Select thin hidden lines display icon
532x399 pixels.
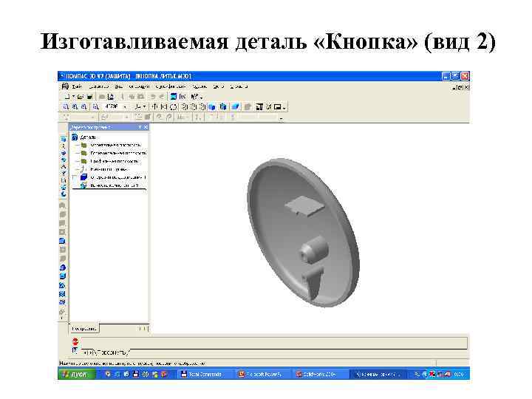point(202,107)
